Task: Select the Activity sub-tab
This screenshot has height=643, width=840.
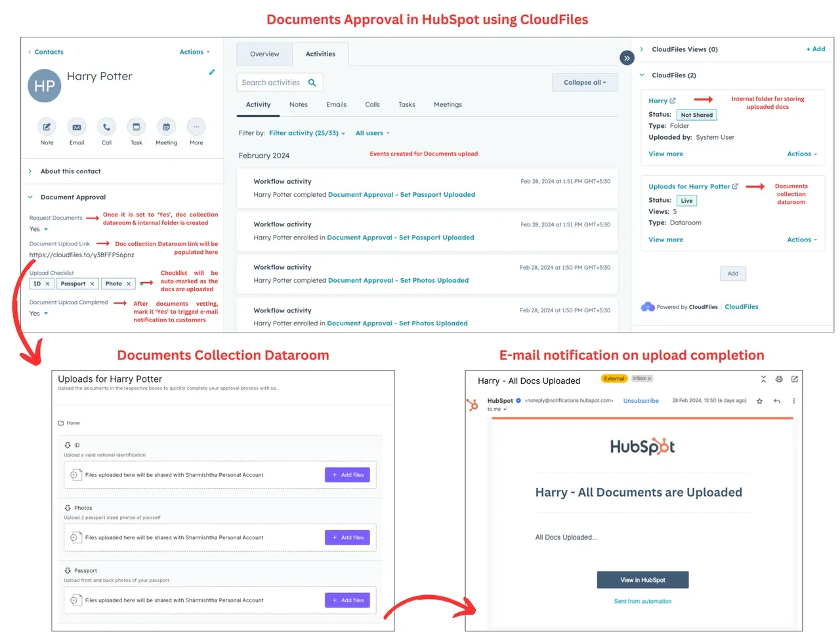Action: coord(258,105)
